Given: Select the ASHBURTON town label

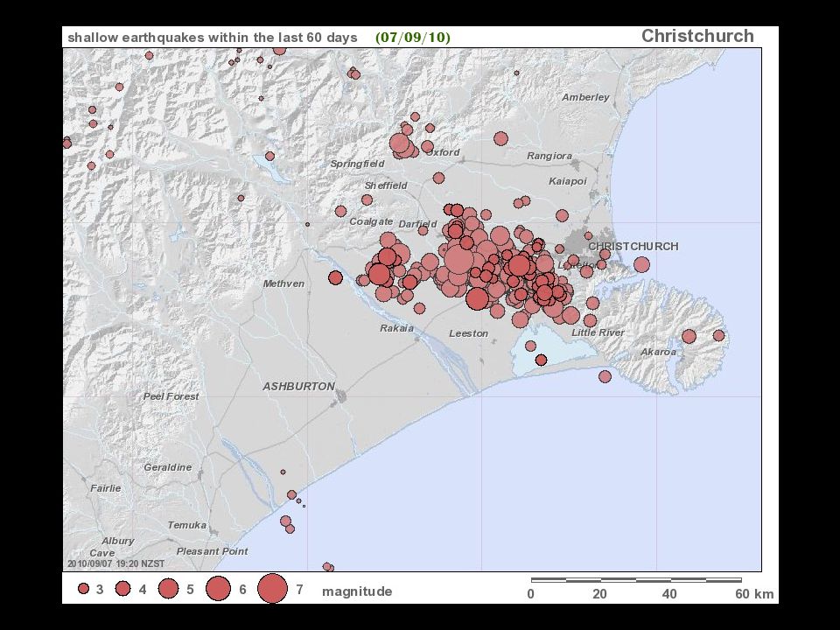Looking at the screenshot, I should [x=299, y=386].
